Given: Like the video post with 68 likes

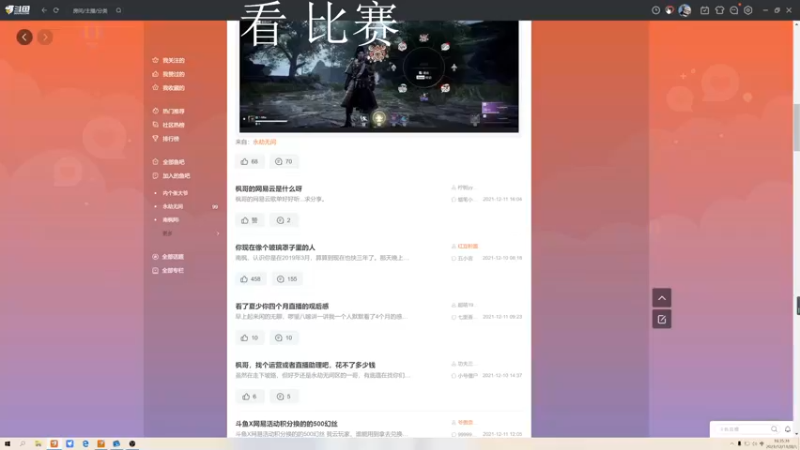Looking at the screenshot, I should point(249,162).
